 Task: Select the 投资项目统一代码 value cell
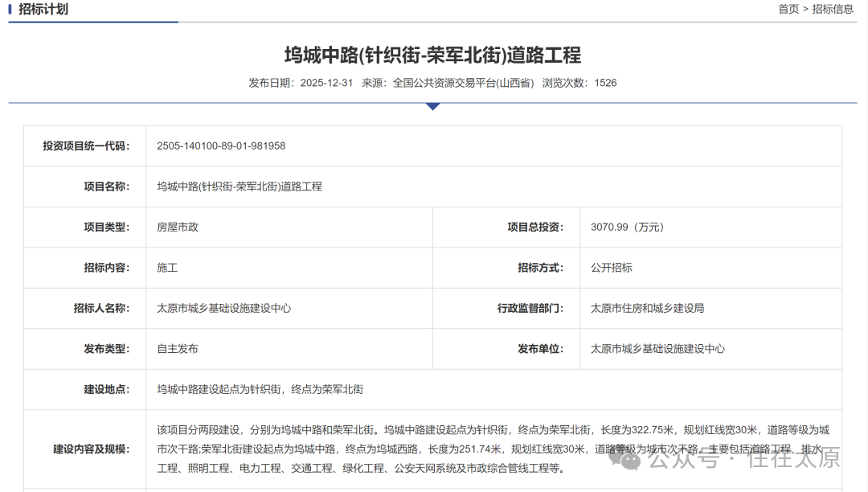[x=220, y=146]
